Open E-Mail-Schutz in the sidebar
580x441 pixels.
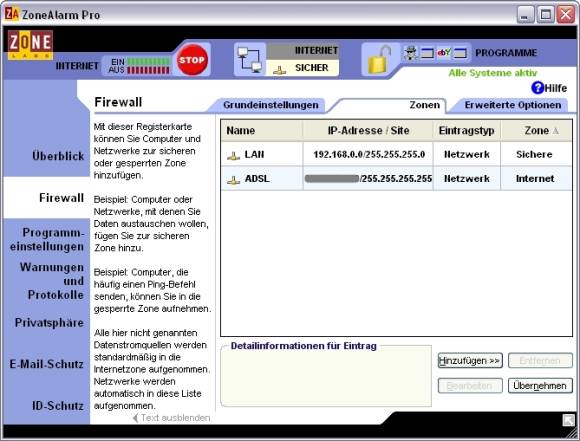pos(47,364)
